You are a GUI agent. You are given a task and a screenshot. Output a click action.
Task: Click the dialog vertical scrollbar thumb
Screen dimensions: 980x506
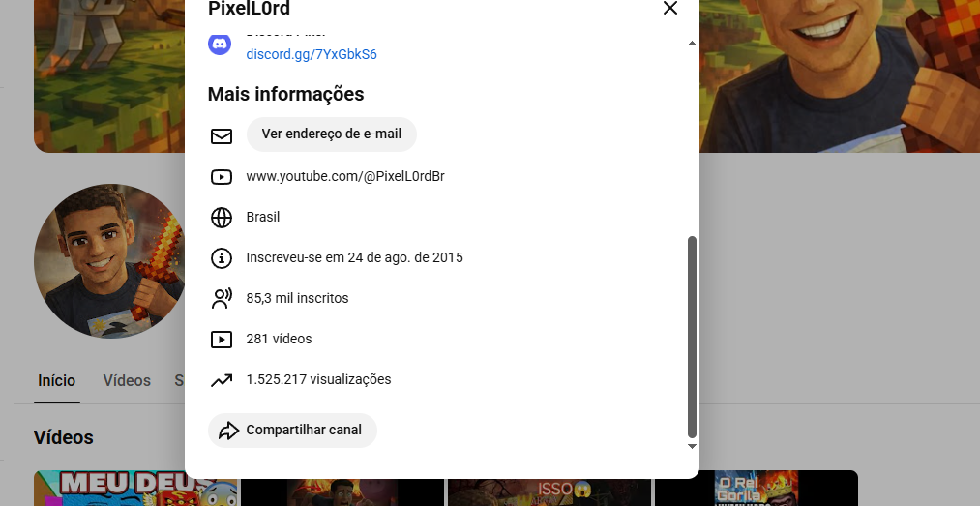pos(692,338)
